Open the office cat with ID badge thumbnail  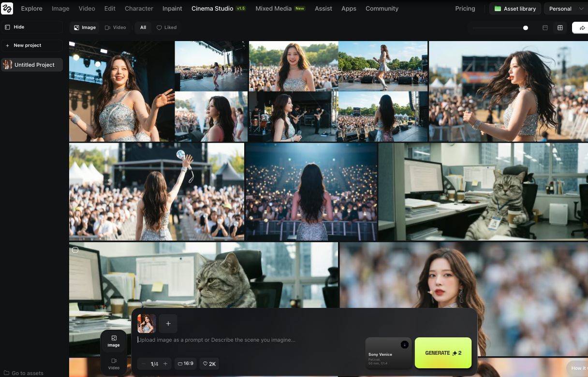483,191
